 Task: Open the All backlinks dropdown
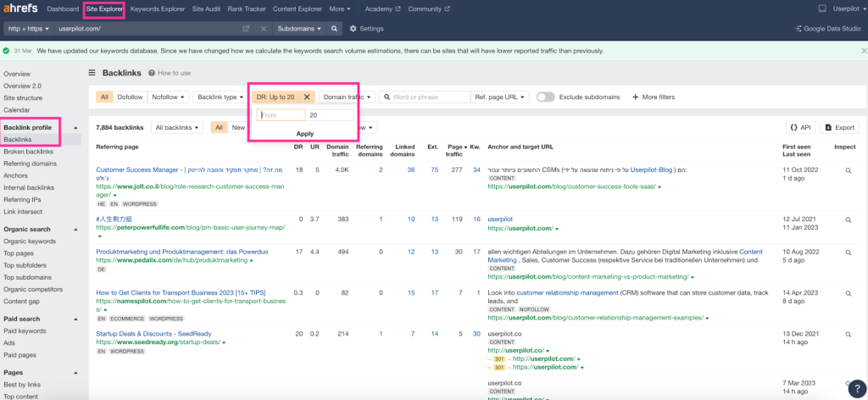[177, 127]
